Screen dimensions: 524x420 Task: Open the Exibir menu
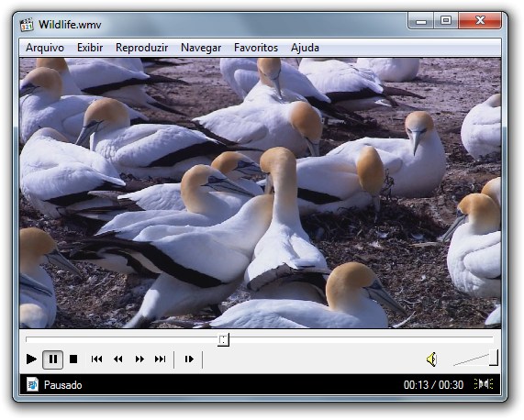click(x=90, y=48)
